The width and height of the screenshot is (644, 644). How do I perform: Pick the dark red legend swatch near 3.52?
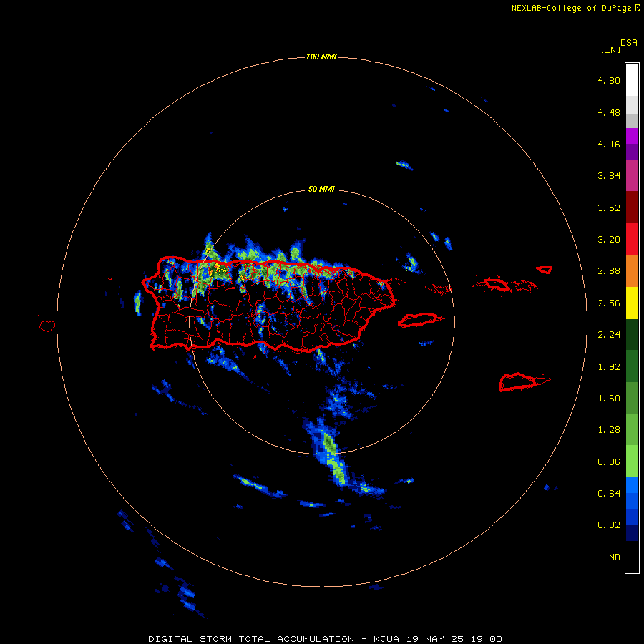coord(632,208)
